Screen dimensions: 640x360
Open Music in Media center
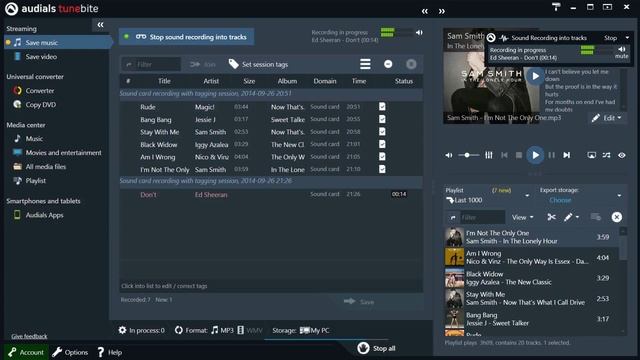coord(34,139)
